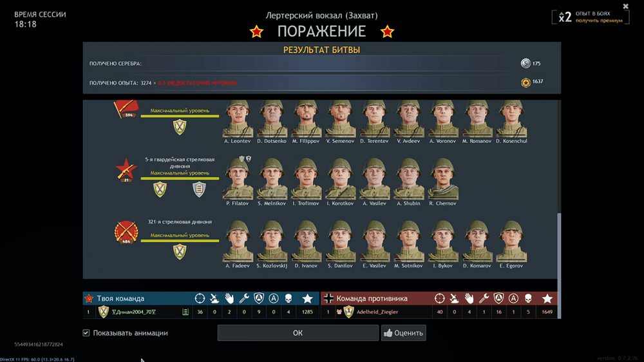Click your team's kills crosshair column icon
Image resolution: width=644 pixels, height=362 pixels.
pos(200,298)
